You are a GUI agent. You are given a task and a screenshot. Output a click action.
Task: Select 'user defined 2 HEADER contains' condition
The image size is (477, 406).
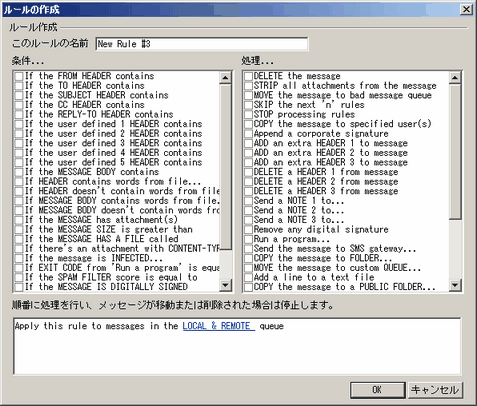[19, 134]
